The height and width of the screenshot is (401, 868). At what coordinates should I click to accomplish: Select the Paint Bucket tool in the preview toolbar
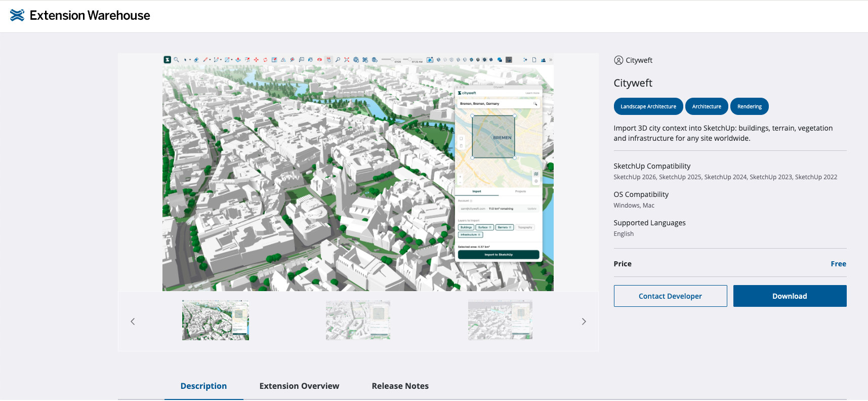coord(310,60)
